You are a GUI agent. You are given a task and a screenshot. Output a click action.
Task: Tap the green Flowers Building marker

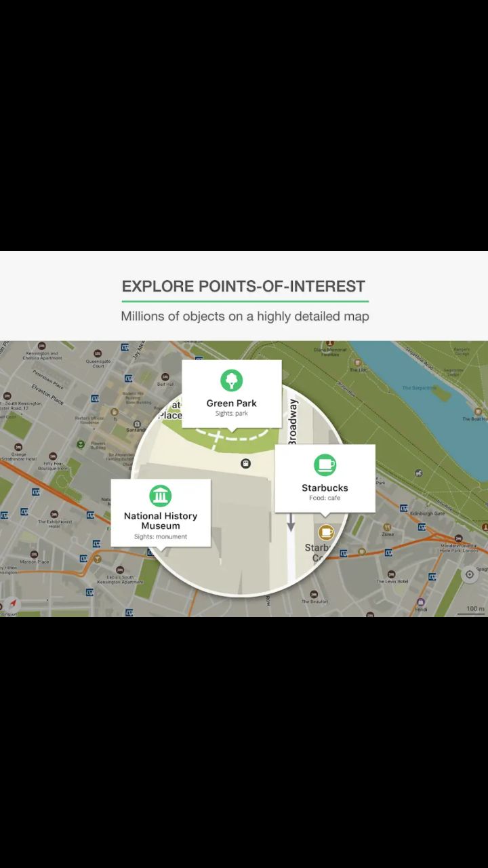(80, 444)
